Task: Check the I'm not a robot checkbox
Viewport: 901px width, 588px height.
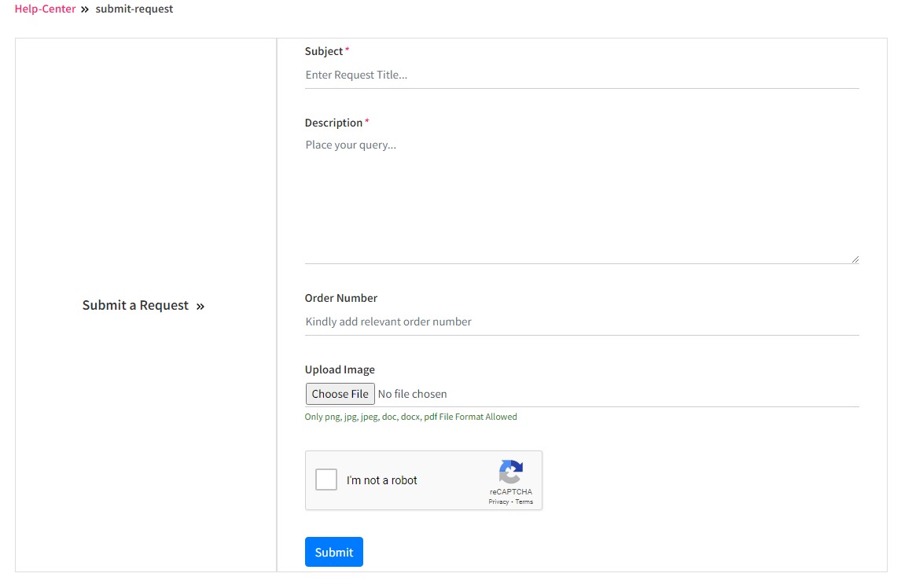Action: point(325,480)
